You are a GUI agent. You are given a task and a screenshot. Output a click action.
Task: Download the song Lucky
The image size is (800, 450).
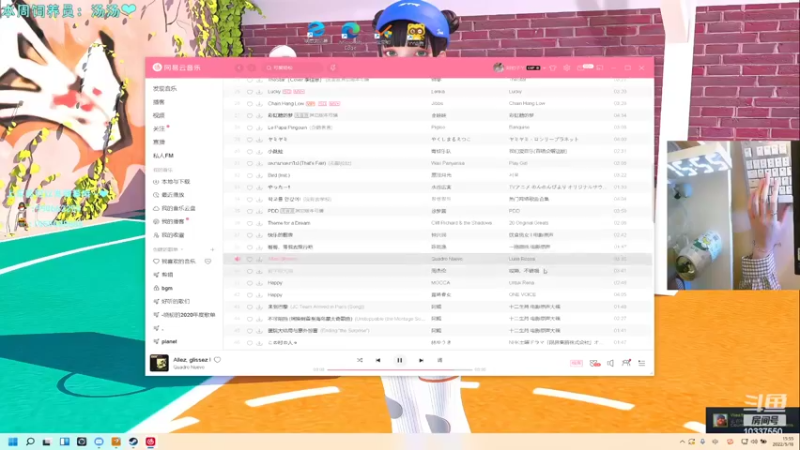259,92
